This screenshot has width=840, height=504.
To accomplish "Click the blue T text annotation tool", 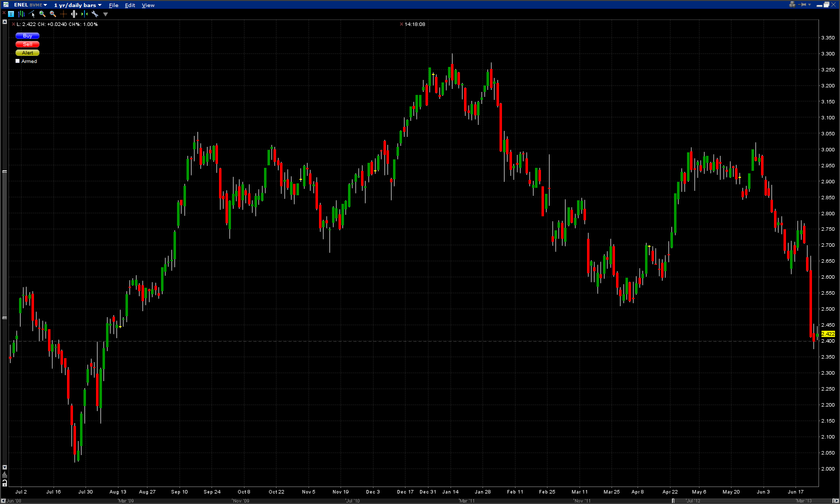I will pos(11,14).
